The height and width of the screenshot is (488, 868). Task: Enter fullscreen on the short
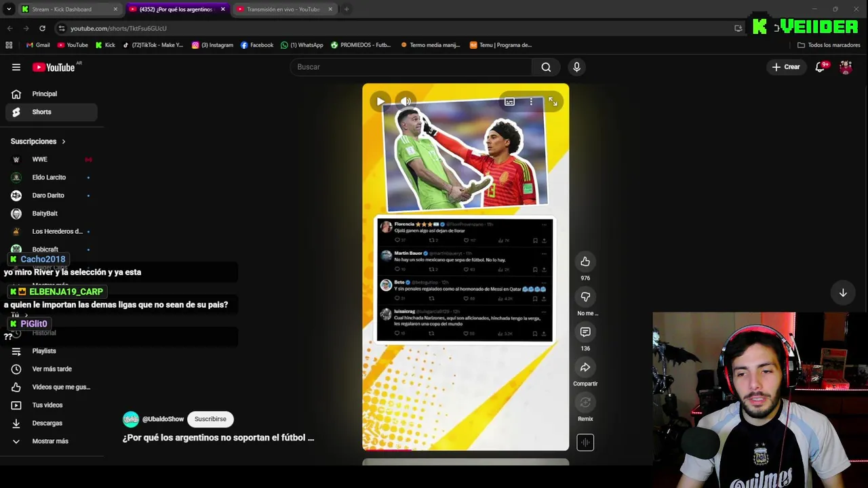553,102
